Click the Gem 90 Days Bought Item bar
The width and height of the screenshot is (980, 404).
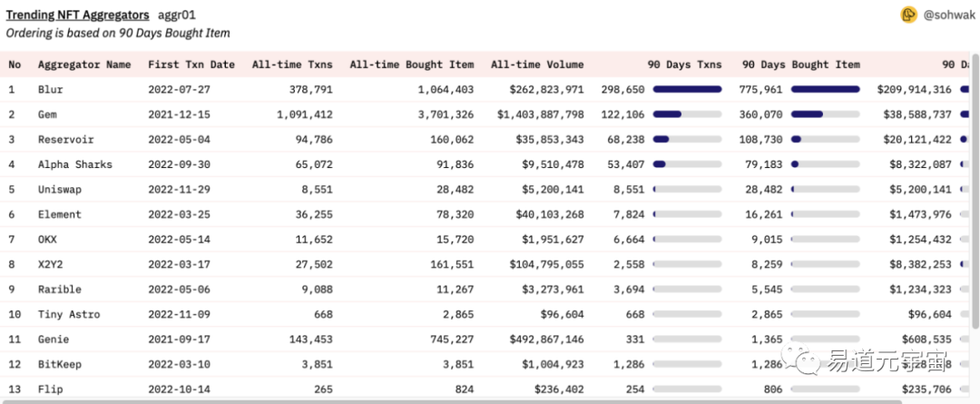point(825,114)
